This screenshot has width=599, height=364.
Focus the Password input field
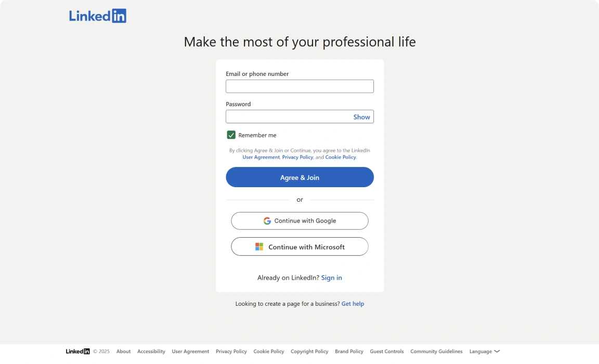click(289, 117)
